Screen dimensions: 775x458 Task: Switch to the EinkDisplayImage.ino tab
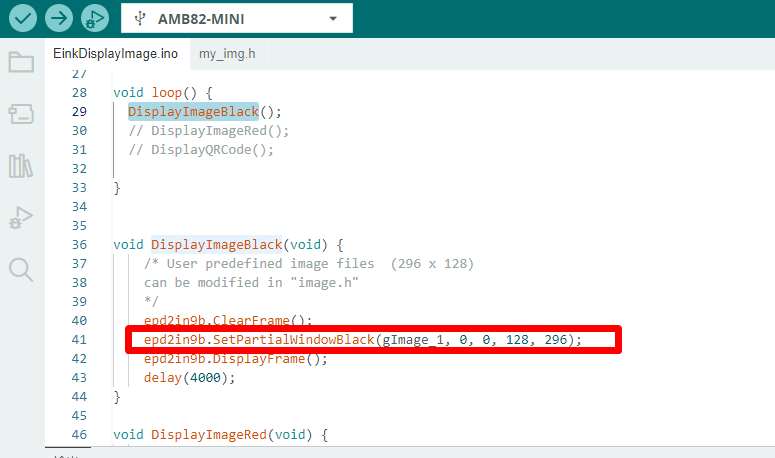point(116,53)
